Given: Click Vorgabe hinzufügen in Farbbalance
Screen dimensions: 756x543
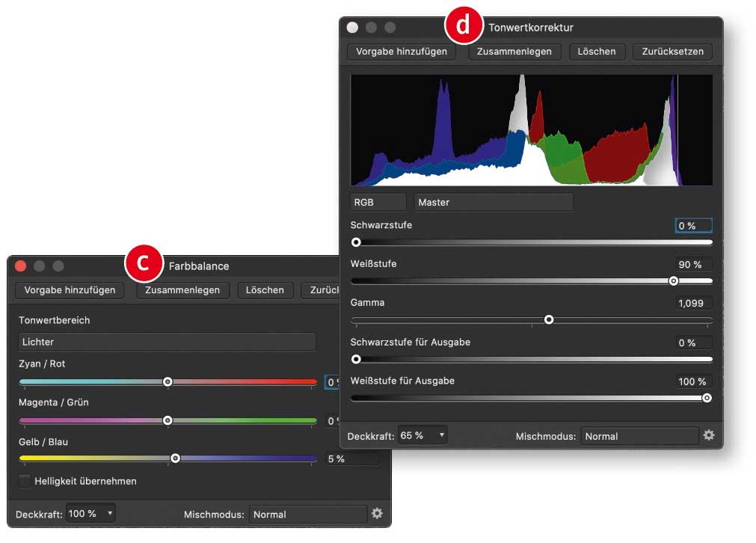Looking at the screenshot, I should (x=70, y=290).
